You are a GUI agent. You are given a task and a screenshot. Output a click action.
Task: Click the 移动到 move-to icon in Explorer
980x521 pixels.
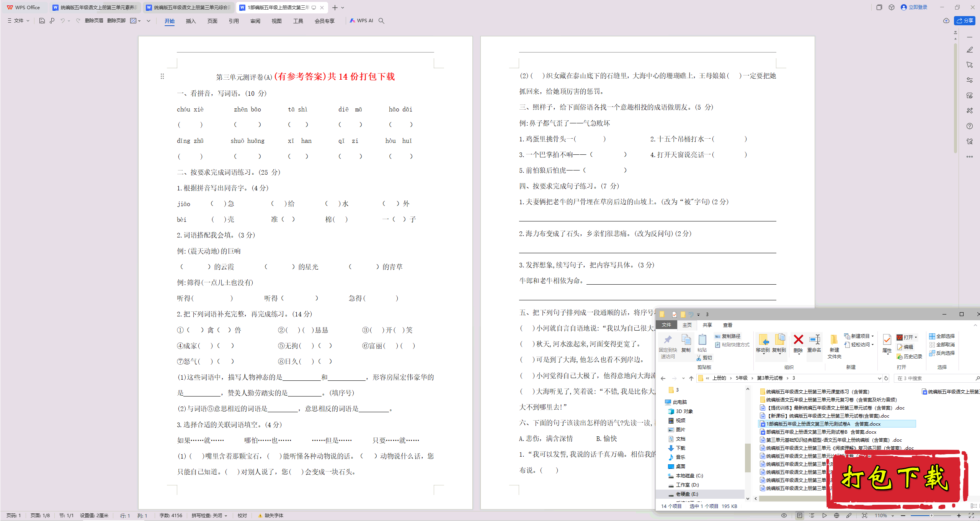(763, 343)
